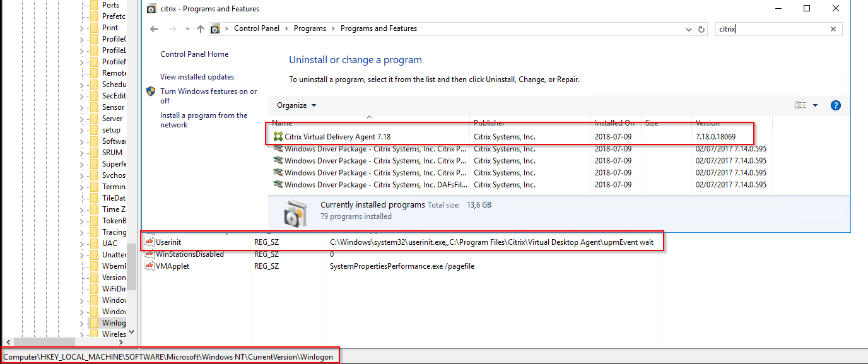Open the Organize dropdown menu

tap(296, 105)
